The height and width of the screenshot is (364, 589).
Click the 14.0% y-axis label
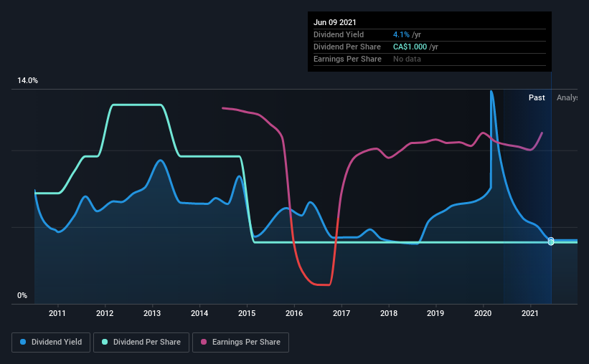[27, 81]
